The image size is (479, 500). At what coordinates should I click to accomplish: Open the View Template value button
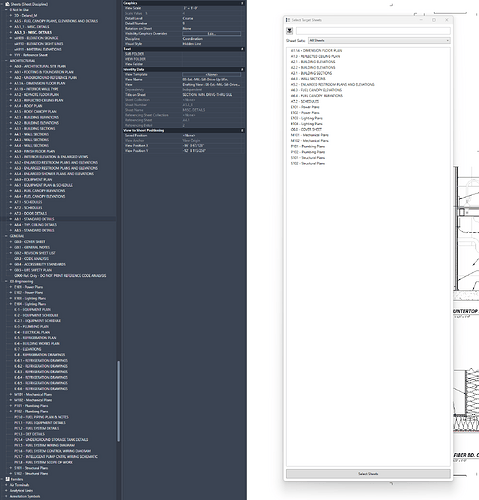click(x=211, y=74)
